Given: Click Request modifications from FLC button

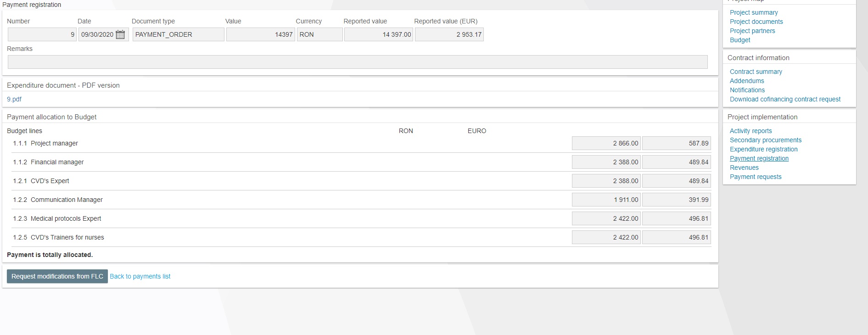Looking at the screenshot, I should click(x=57, y=276).
